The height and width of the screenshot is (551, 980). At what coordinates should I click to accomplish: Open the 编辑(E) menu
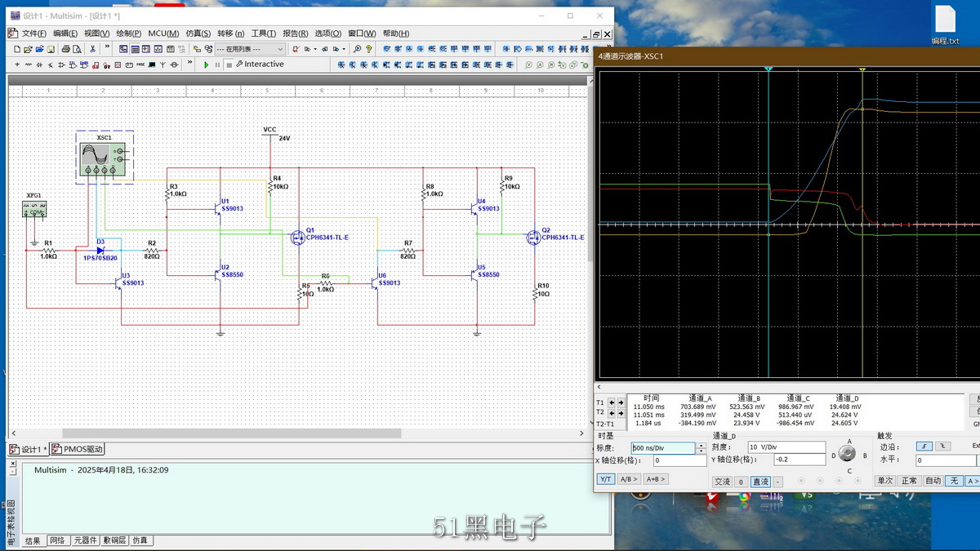click(65, 33)
